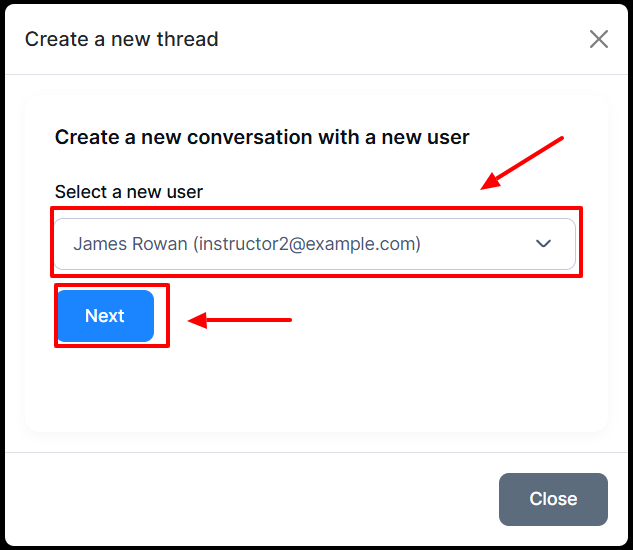Click the red arrow pointing at the dropdown
This screenshot has width=633, height=550.
[522, 163]
